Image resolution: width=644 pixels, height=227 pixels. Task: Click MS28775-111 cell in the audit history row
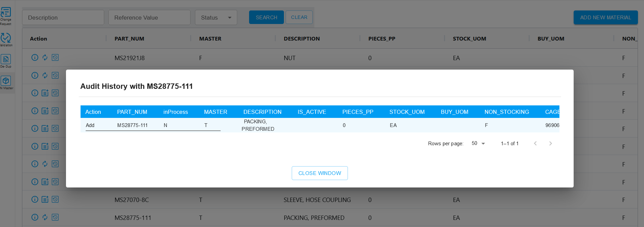coord(132,125)
